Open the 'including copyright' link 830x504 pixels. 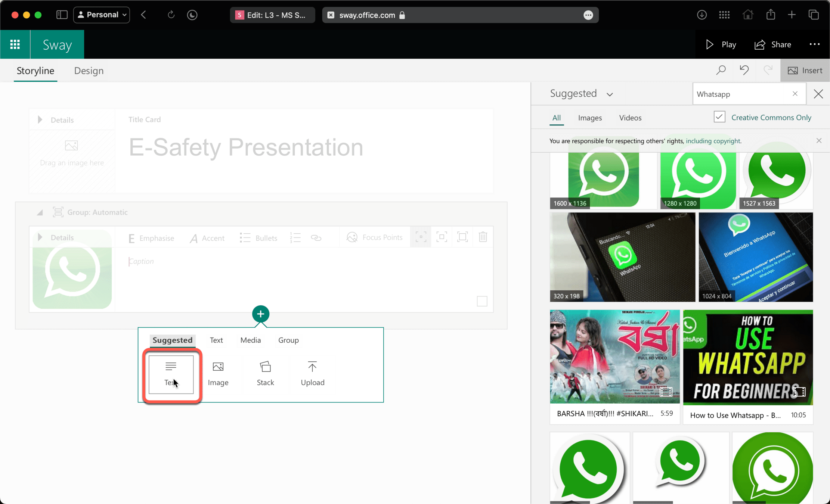click(713, 141)
